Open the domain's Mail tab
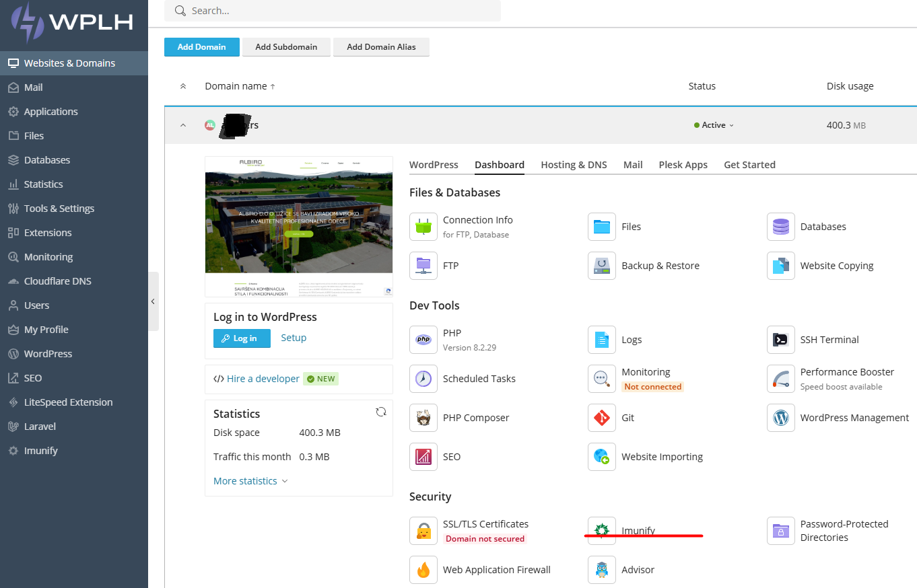Screen dimensions: 917x588 coord(633,165)
